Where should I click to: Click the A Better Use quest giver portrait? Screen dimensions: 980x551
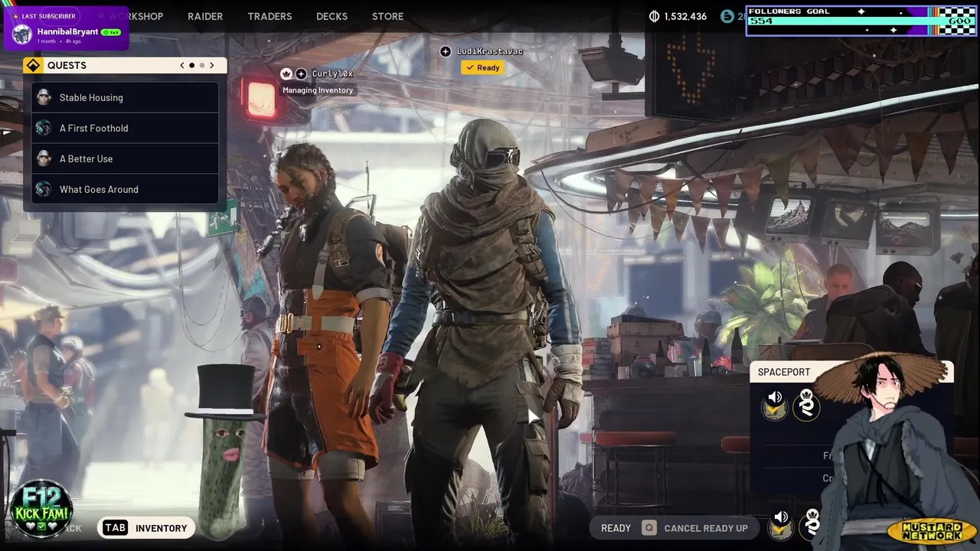tap(44, 158)
